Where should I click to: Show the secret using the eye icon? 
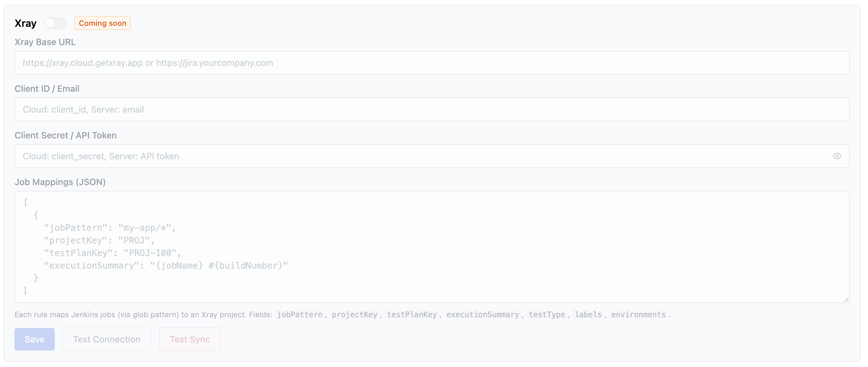[837, 156]
